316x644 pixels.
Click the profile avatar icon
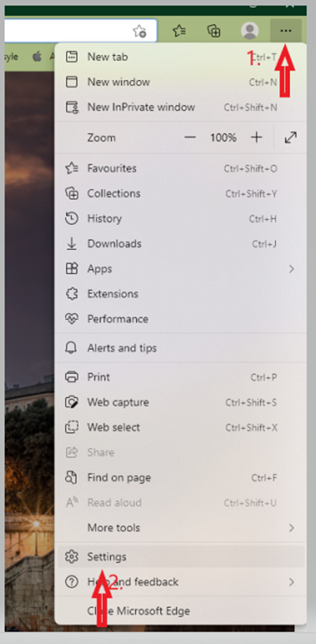(249, 31)
